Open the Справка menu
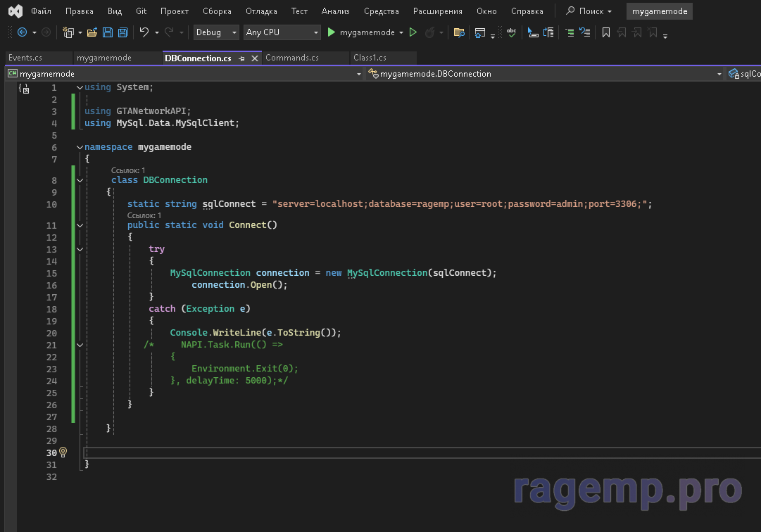Viewport: 761px width, 532px height. point(527,11)
